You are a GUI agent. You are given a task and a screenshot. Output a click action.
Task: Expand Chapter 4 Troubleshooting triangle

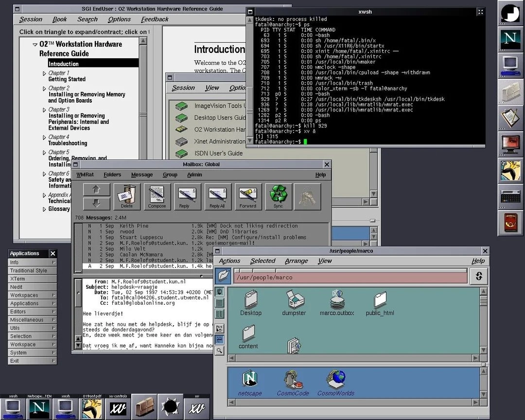44,138
